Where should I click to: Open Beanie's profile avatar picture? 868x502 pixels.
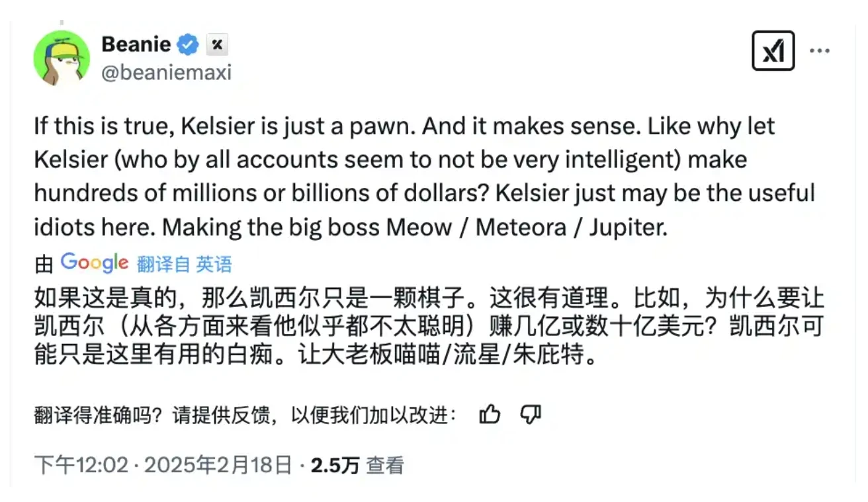coord(62,58)
